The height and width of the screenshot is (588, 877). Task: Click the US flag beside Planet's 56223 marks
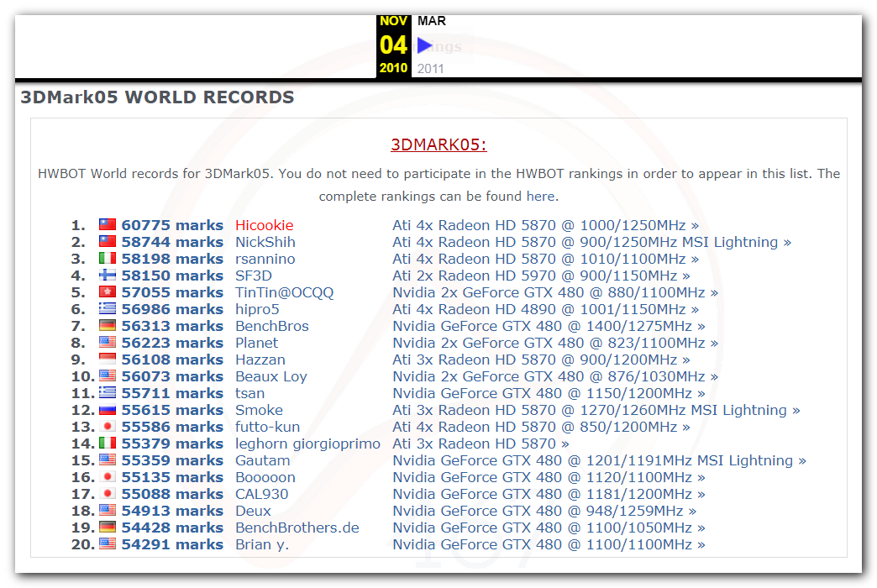(x=108, y=343)
